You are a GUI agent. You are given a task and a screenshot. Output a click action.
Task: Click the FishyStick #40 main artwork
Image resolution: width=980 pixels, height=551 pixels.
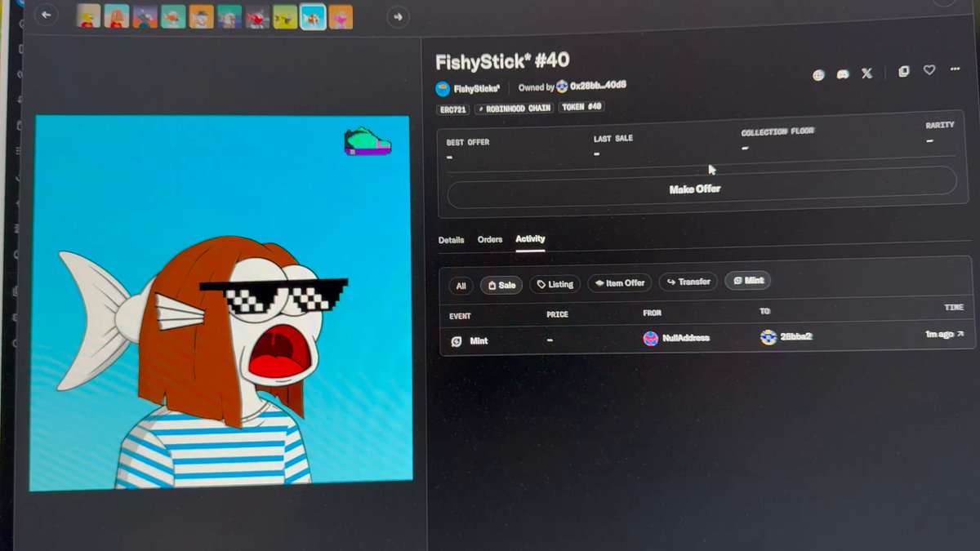220,304
